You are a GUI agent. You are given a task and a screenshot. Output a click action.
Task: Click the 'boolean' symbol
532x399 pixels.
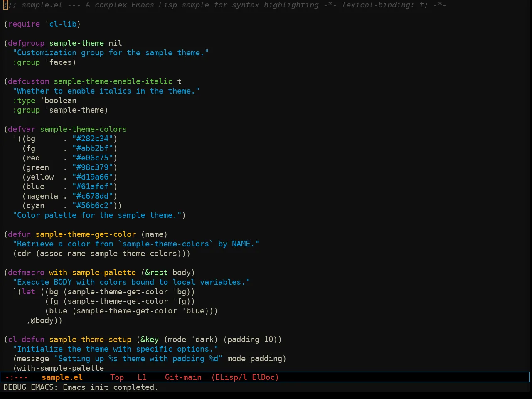point(60,101)
